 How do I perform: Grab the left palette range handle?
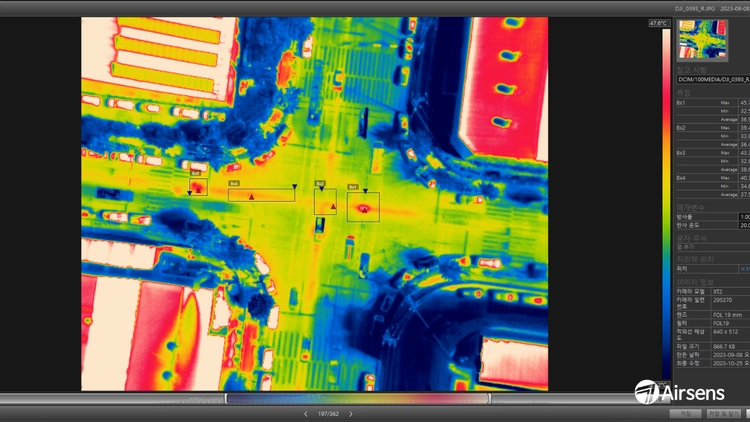coord(226,398)
